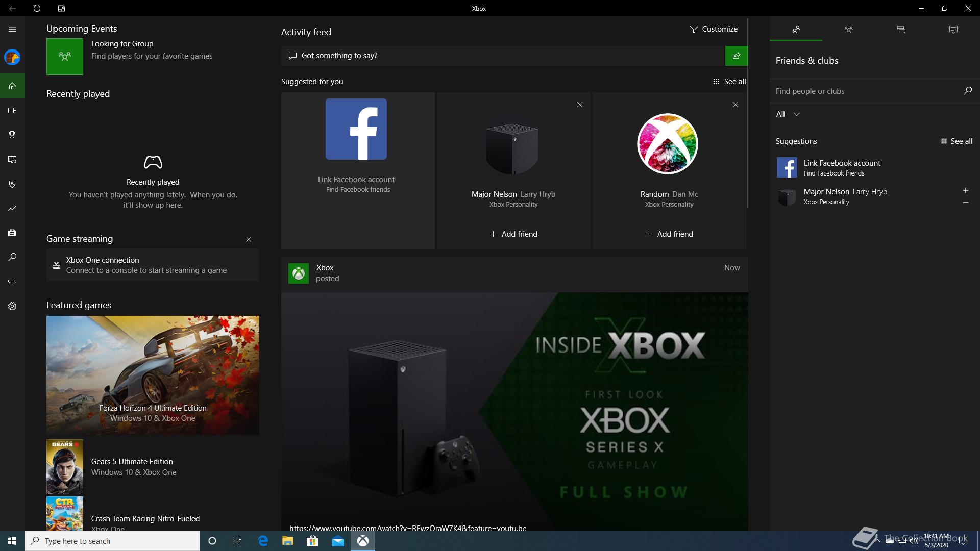Viewport: 980px width, 551px height.
Task: Open Clubs shield icon
Action: point(12,184)
